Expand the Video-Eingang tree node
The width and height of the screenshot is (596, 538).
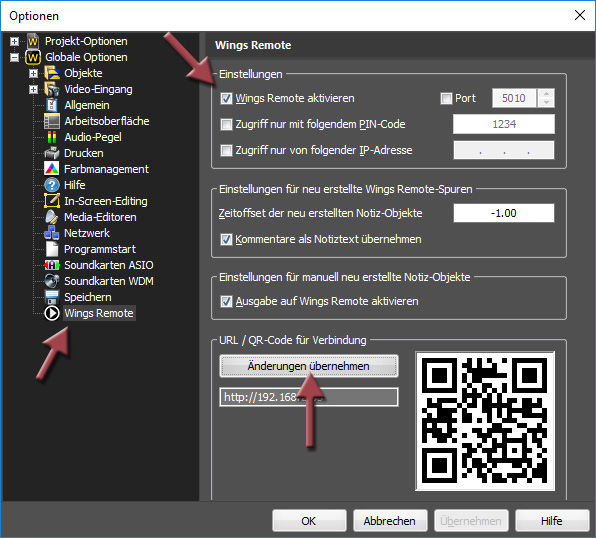click(x=33, y=89)
